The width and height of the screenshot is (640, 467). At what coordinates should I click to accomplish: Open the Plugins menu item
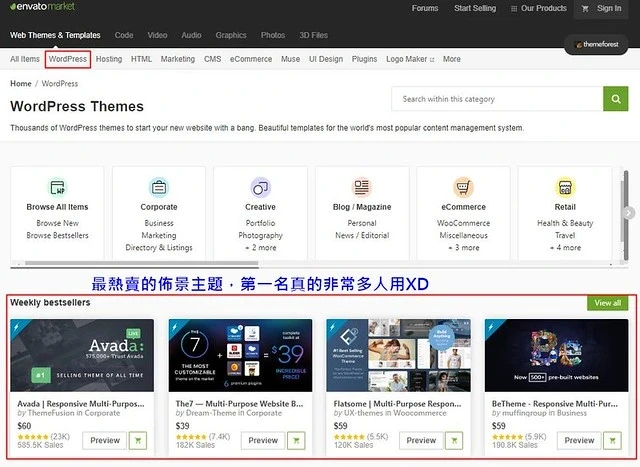364,59
